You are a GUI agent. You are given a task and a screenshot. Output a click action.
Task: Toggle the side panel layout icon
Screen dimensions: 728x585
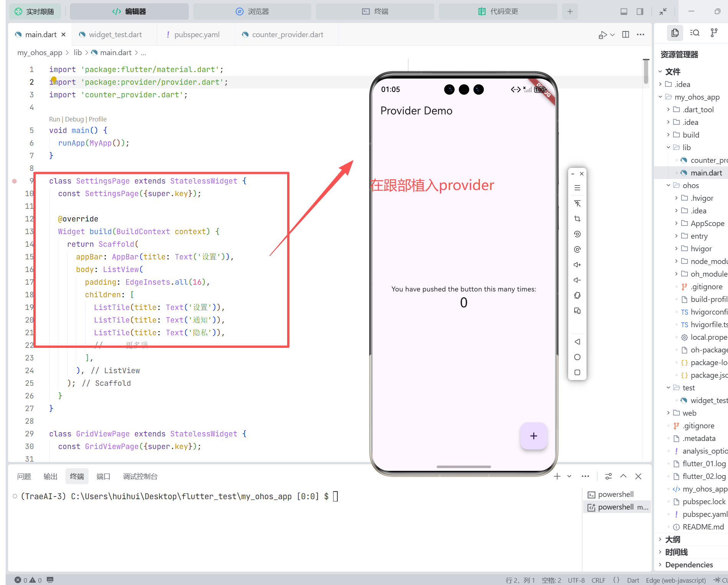(640, 11)
